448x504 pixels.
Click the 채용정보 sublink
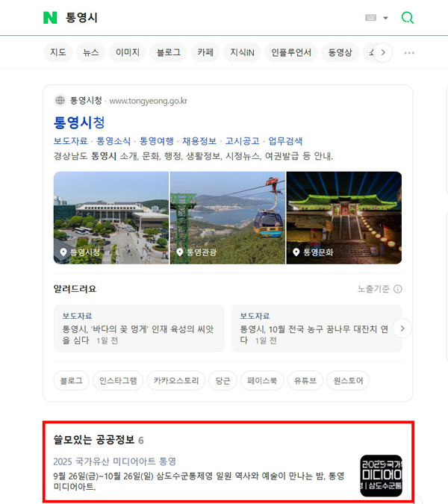point(199,140)
